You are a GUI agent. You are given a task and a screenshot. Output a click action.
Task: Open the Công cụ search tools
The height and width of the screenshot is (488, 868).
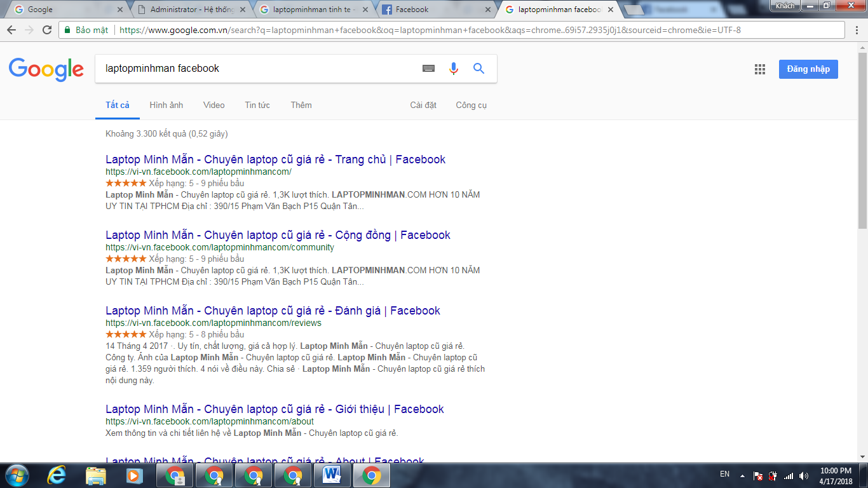pyautogui.click(x=471, y=105)
